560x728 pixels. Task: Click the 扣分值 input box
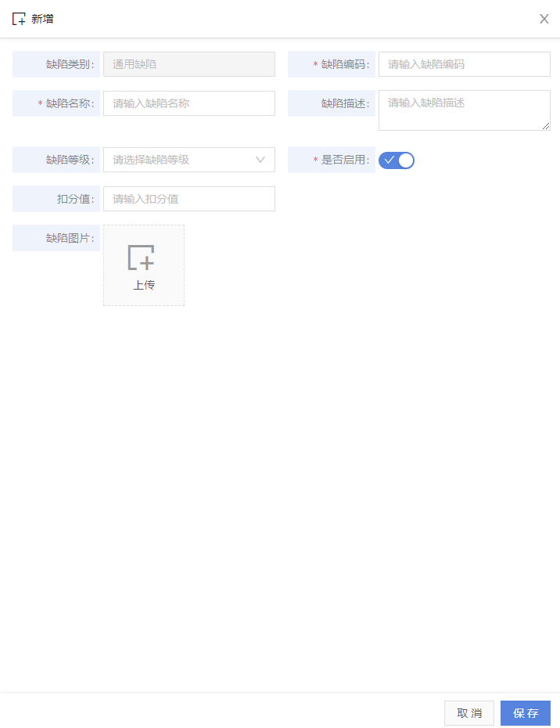[188, 199]
